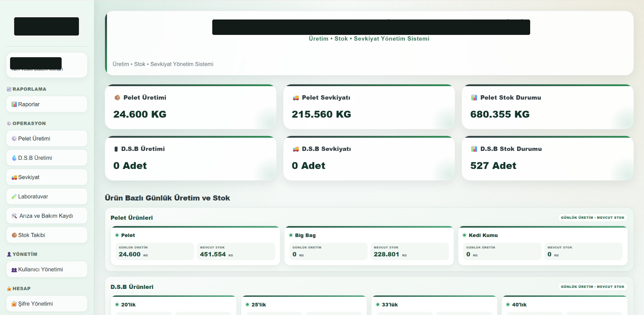Click the users icon of Kullanıcı Yönetimi
644x315 pixels.
(x=14, y=270)
